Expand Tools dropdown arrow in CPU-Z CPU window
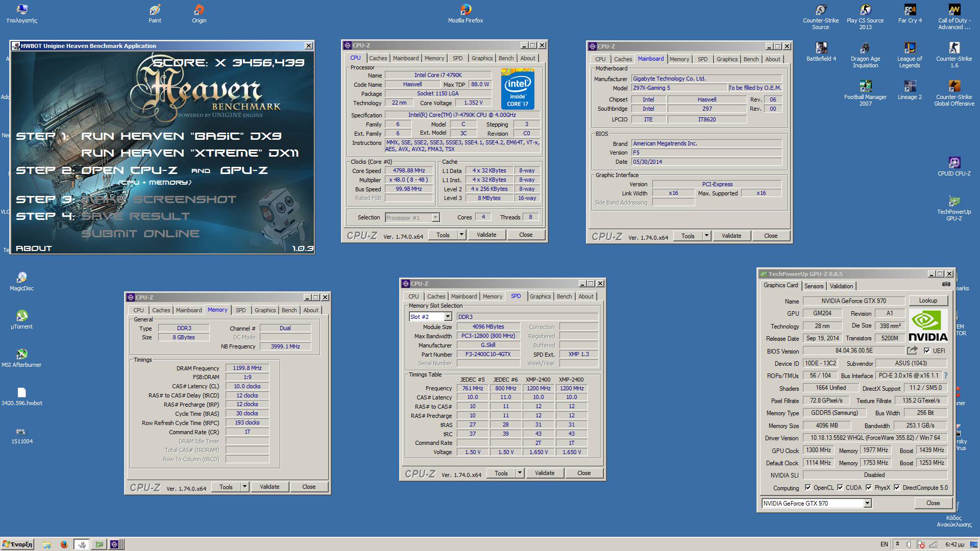Screen dimensions: 980x551 click(x=461, y=235)
